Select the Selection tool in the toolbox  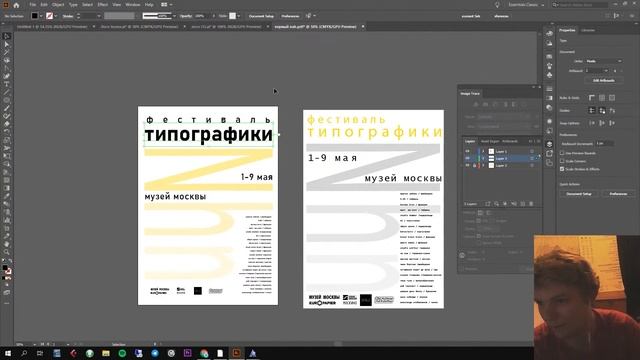point(7,36)
